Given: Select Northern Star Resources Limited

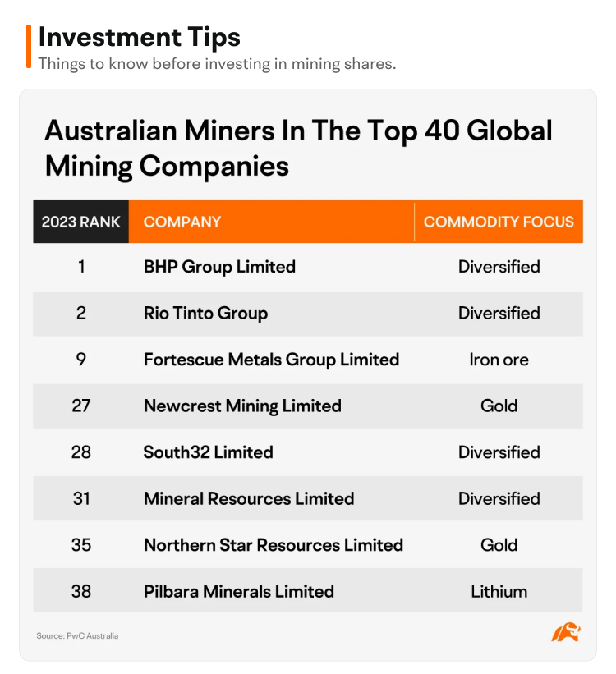Looking at the screenshot, I should coord(273,545).
